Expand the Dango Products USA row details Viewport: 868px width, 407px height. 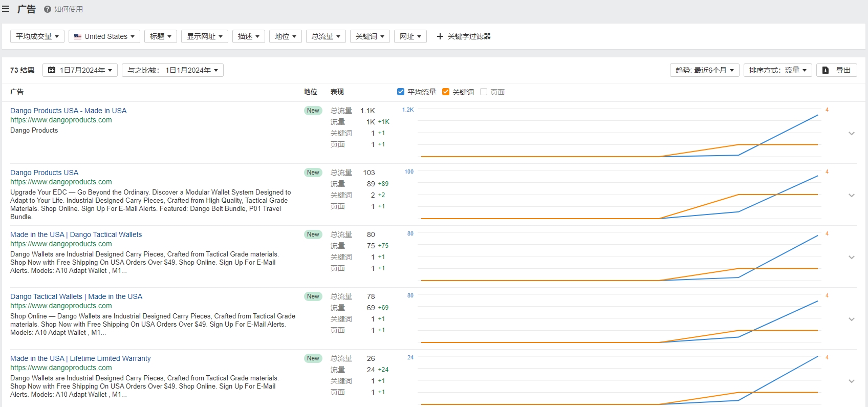point(852,195)
